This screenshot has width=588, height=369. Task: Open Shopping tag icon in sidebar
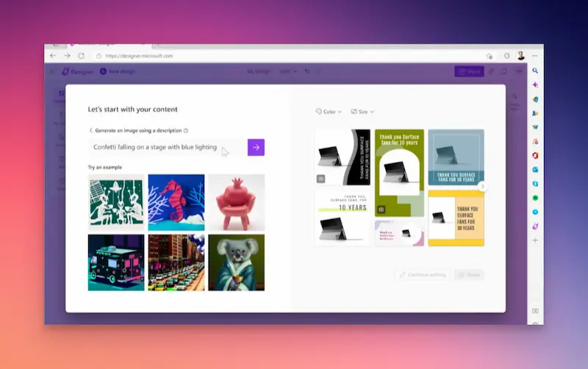tap(535, 99)
